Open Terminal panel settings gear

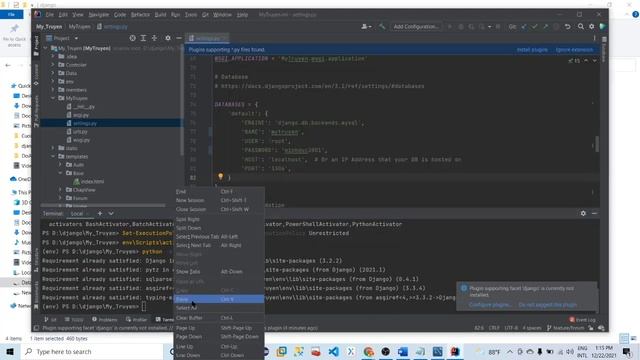pos(583,213)
